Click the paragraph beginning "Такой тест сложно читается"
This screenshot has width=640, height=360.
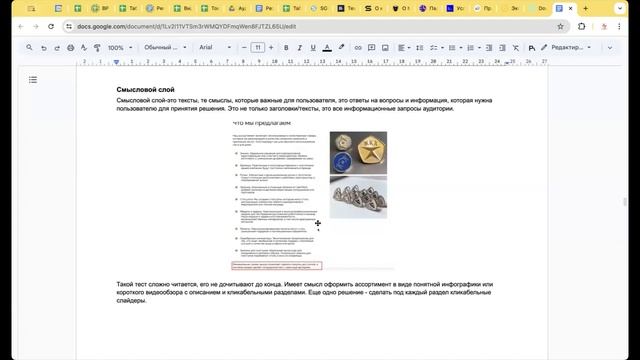[x=304, y=292]
